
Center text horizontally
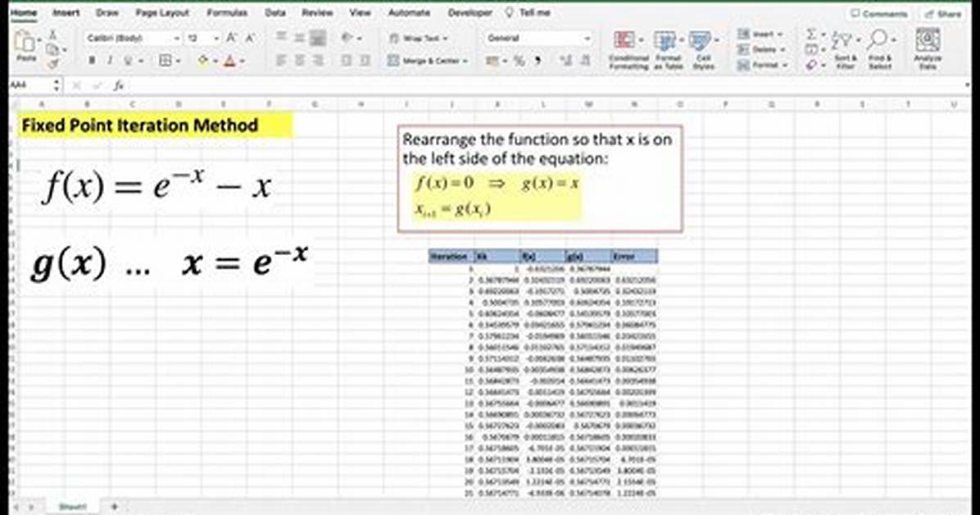click(x=300, y=61)
